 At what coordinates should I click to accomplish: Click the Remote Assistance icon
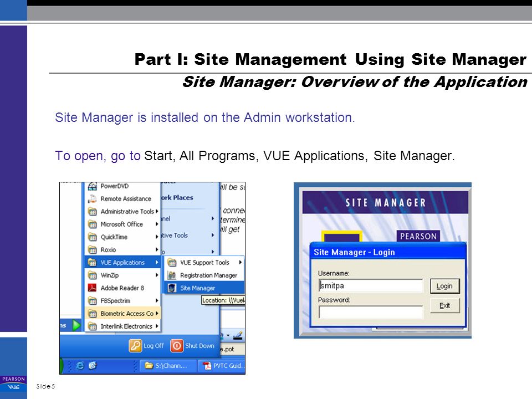click(x=93, y=199)
